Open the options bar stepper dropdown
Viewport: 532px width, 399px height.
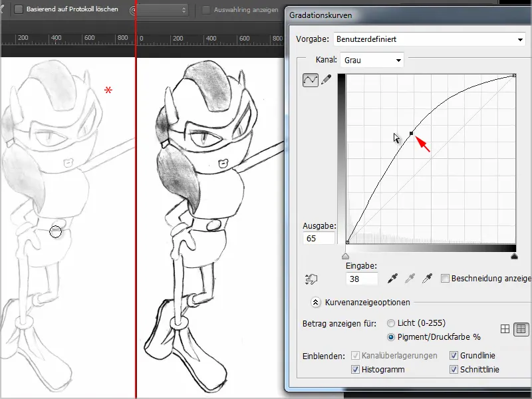(x=162, y=10)
